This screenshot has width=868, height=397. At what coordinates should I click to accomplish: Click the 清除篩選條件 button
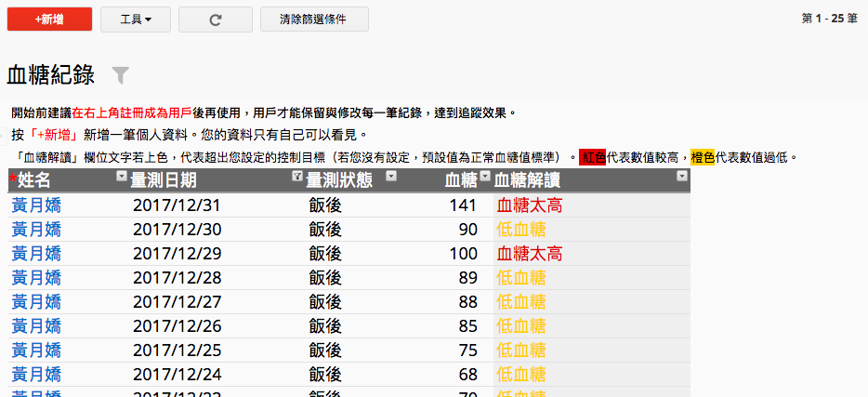click(x=314, y=20)
